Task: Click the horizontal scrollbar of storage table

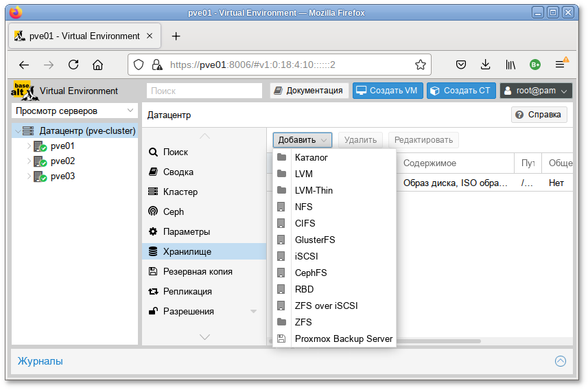Action: click(x=438, y=341)
